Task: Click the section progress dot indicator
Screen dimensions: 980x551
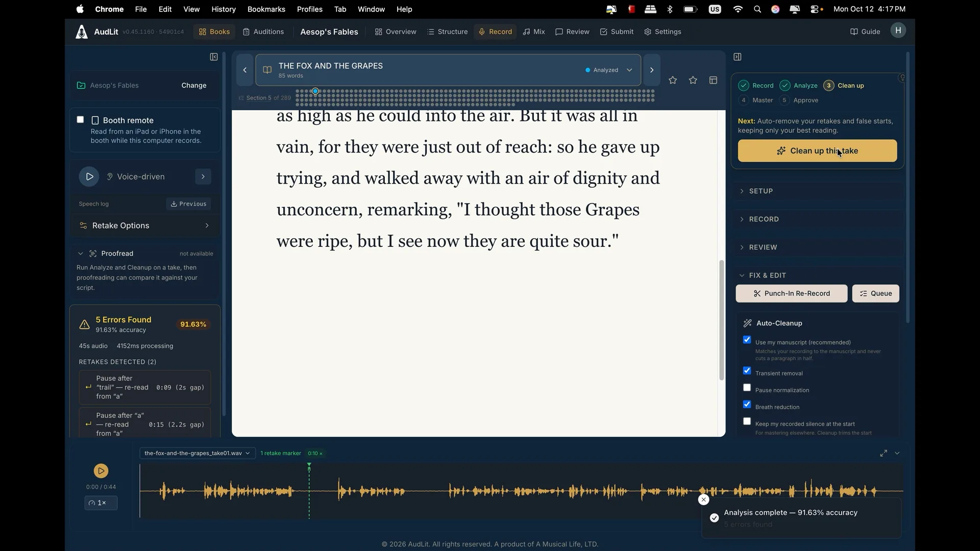Action: pyautogui.click(x=315, y=91)
